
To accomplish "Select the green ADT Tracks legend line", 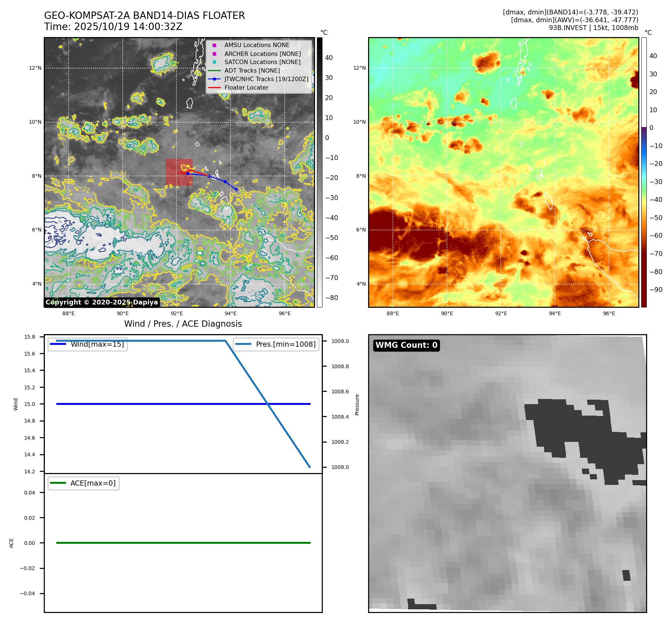I will click(214, 71).
